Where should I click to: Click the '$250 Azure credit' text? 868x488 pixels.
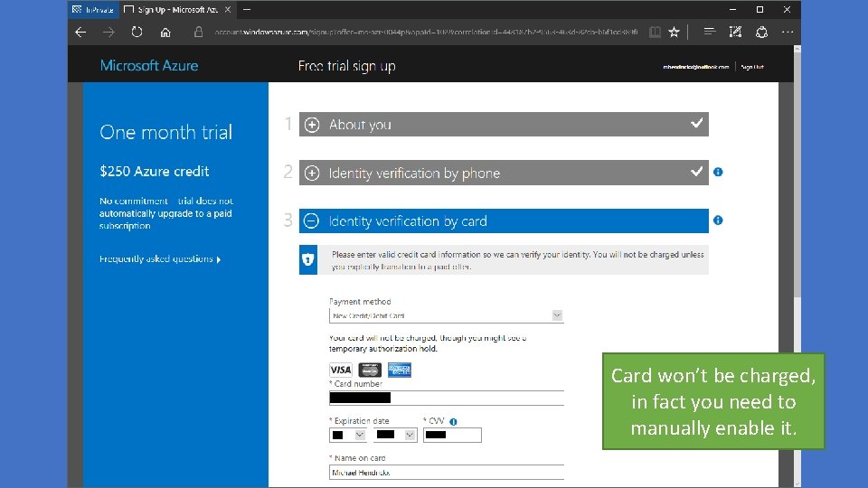point(155,172)
